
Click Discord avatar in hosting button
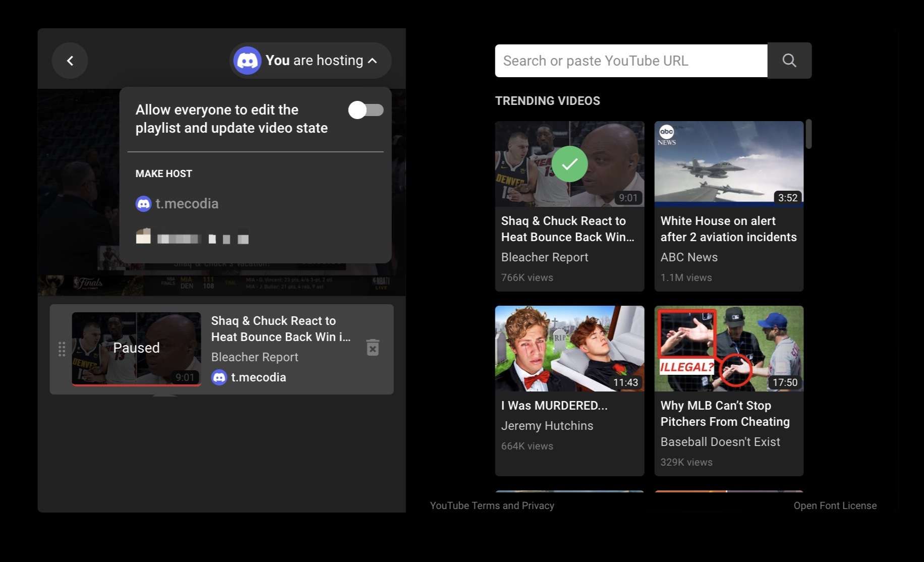click(247, 61)
